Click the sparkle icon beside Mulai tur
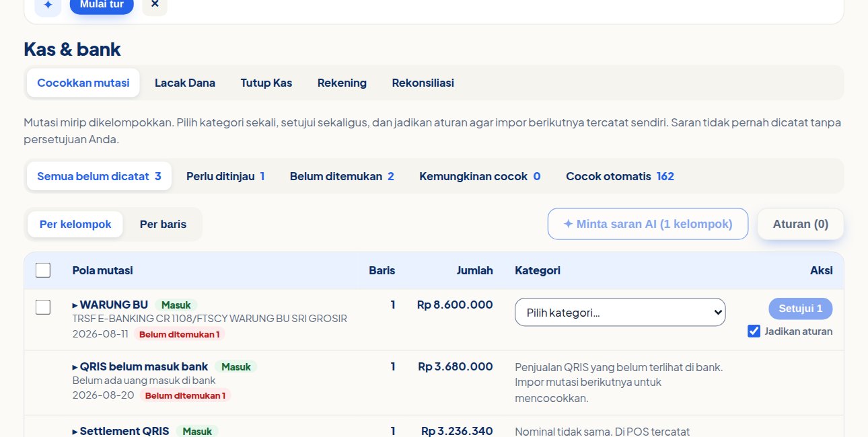Image resolution: width=868 pixels, height=437 pixels. point(48,4)
